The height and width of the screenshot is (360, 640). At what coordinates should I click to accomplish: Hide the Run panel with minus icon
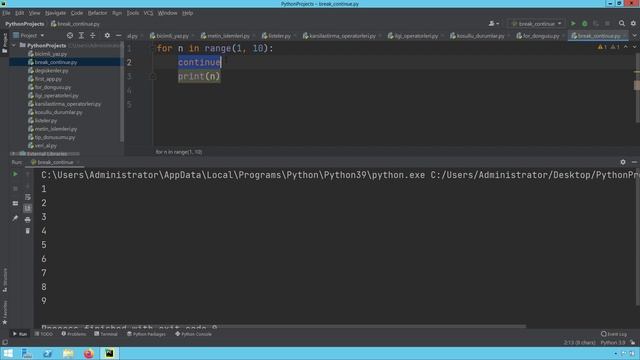point(634,162)
